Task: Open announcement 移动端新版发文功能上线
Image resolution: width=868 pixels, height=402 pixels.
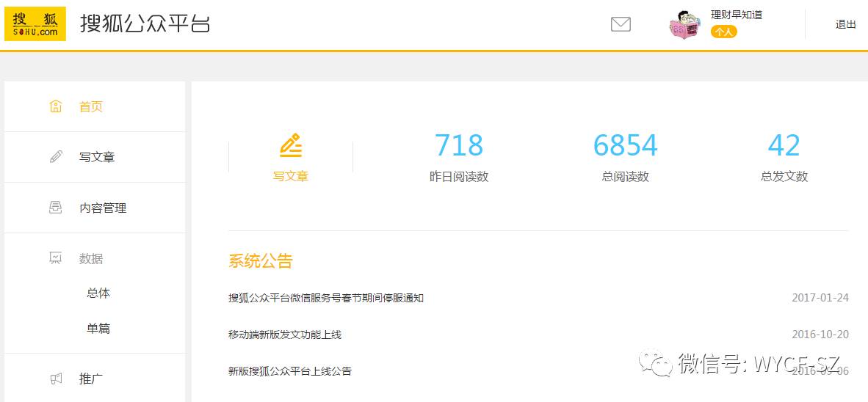Action: [x=285, y=335]
